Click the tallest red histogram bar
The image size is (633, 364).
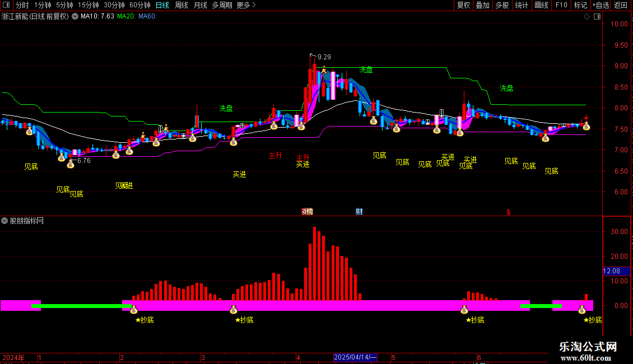point(314,264)
